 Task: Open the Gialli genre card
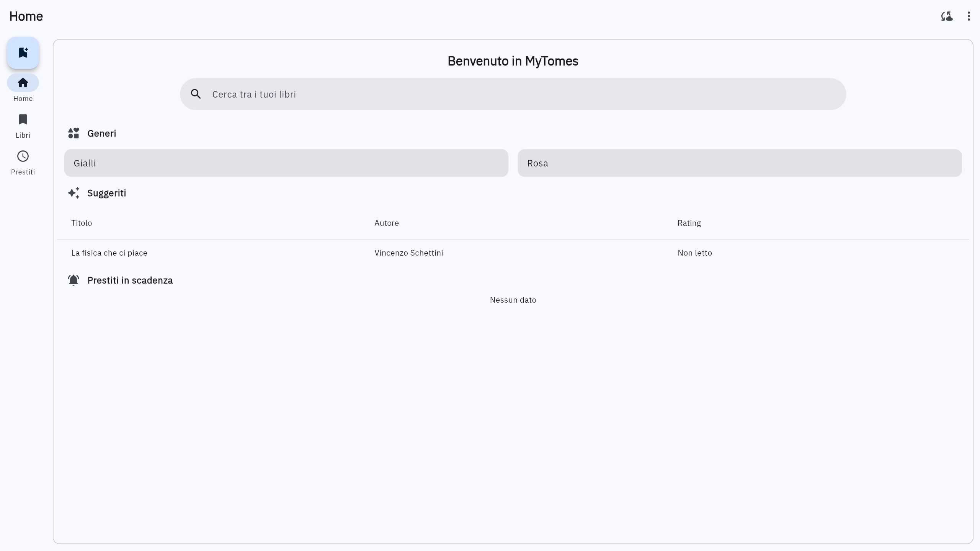[x=286, y=163]
